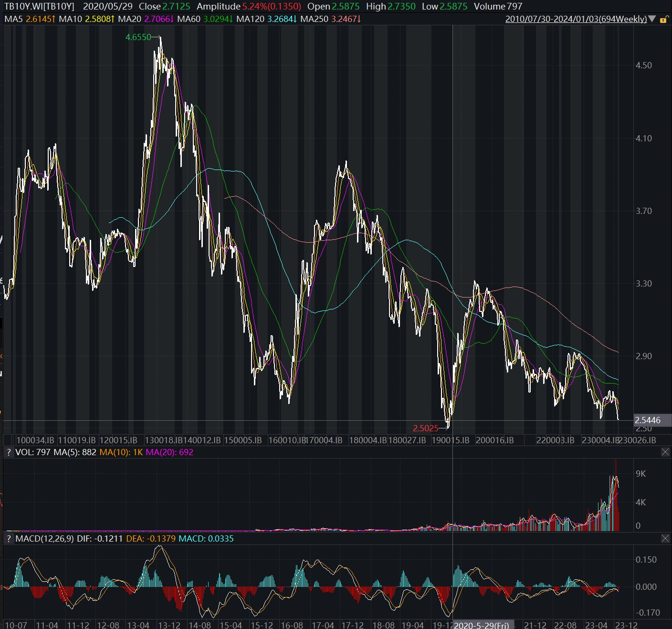
Task: Click the VOL: 797 indicator label
Action: [33, 452]
